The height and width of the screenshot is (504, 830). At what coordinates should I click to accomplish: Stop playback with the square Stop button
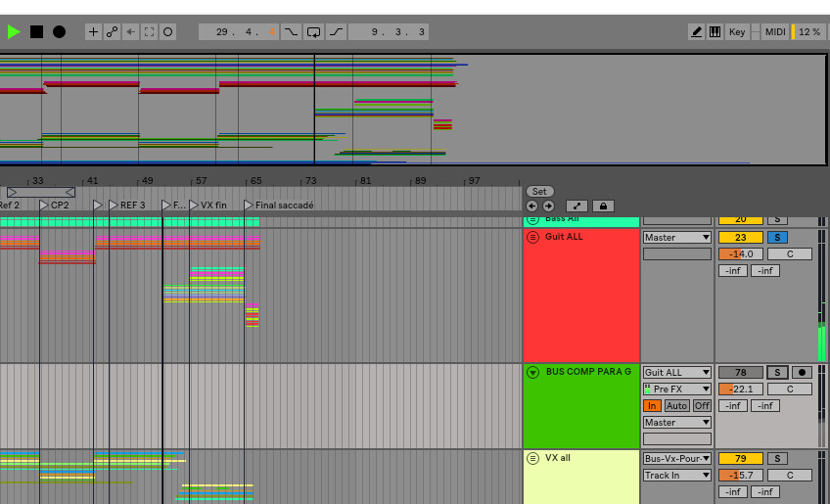click(36, 31)
